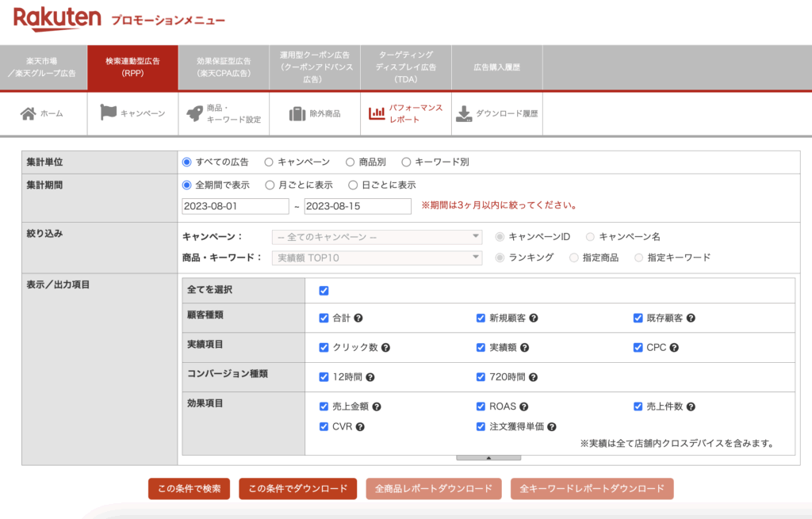Open help icon next to CVR
812x519 pixels.
click(x=360, y=427)
